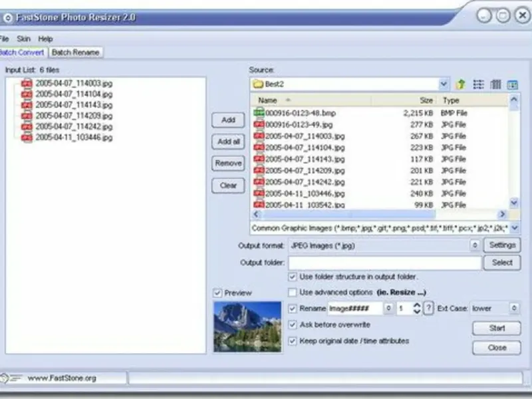The image size is (532, 399).
Task: Go up one folder level icon
Action: 460,84
